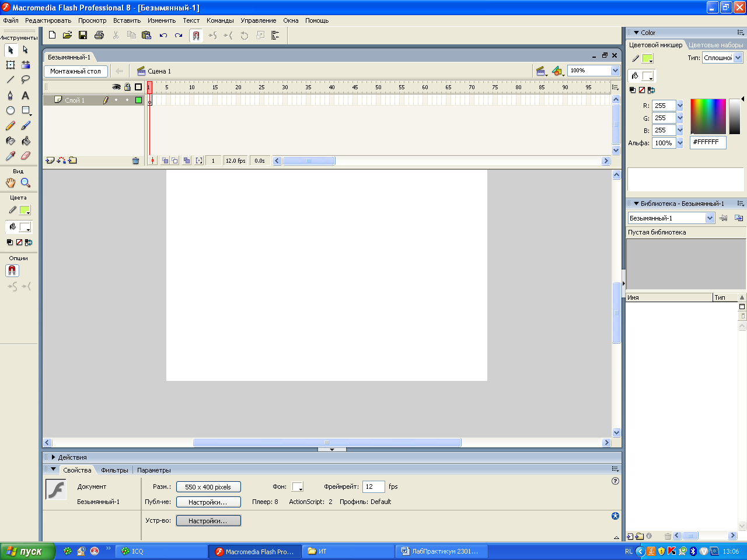Viewport: 747px width, 560px height.
Task: Open library document dropdown Безымянный-1
Action: click(x=710, y=218)
